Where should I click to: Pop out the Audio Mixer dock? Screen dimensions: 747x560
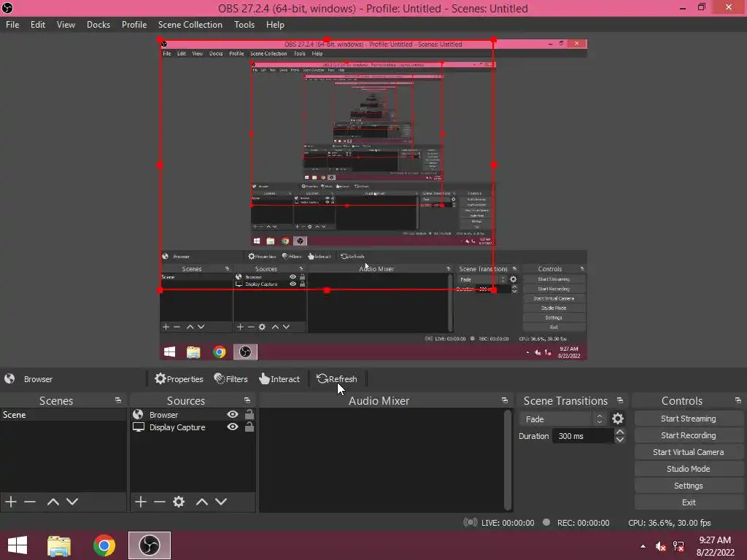(x=505, y=400)
